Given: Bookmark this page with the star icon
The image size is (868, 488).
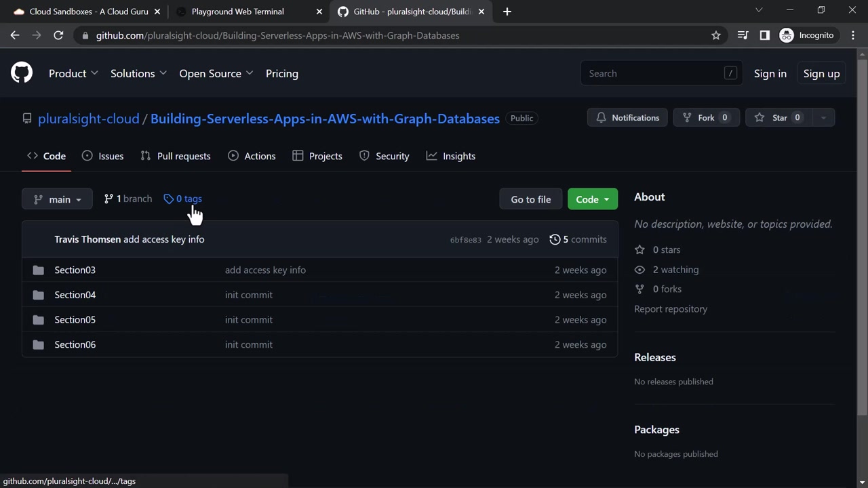Looking at the screenshot, I should click(x=715, y=35).
